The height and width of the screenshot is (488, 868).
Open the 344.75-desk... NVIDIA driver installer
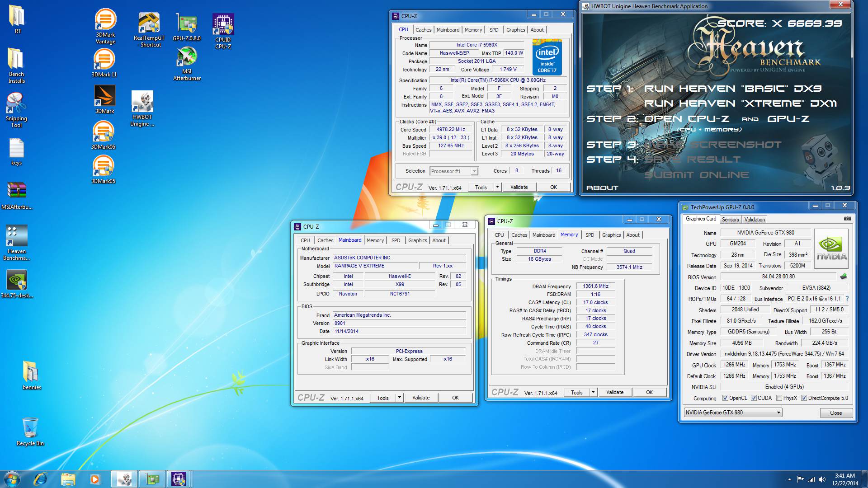pyautogui.click(x=17, y=284)
